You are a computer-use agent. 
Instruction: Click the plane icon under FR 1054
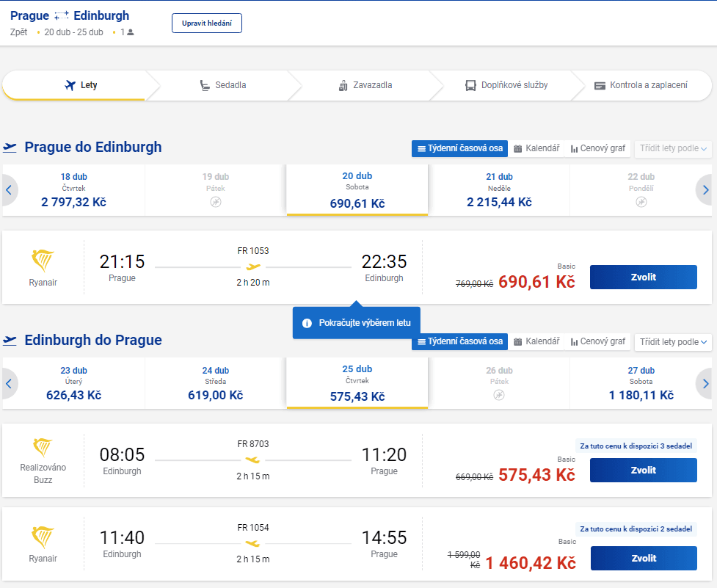[x=252, y=543]
